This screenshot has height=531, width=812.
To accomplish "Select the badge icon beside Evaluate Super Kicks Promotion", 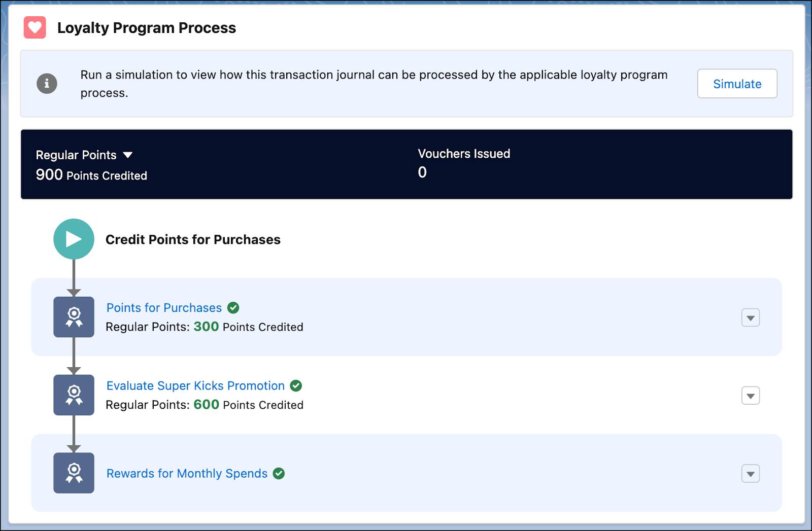I will point(74,395).
